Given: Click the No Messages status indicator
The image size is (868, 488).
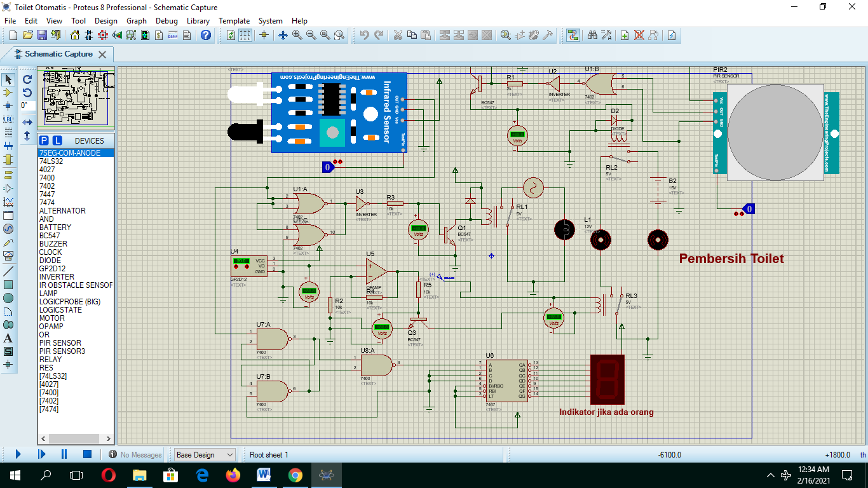Looking at the screenshot, I should (x=135, y=455).
